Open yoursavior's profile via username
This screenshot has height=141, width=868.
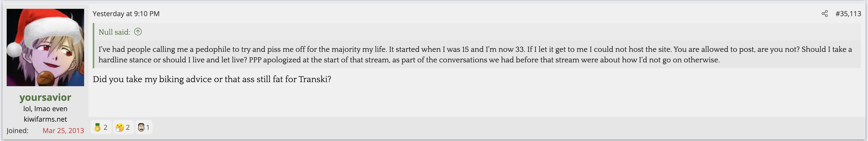pos(45,97)
